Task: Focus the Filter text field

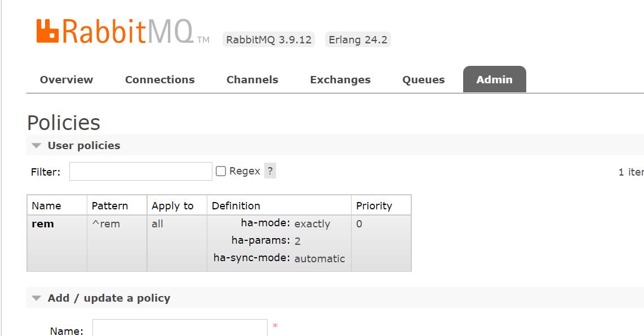Action: pyautogui.click(x=140, y=172)
